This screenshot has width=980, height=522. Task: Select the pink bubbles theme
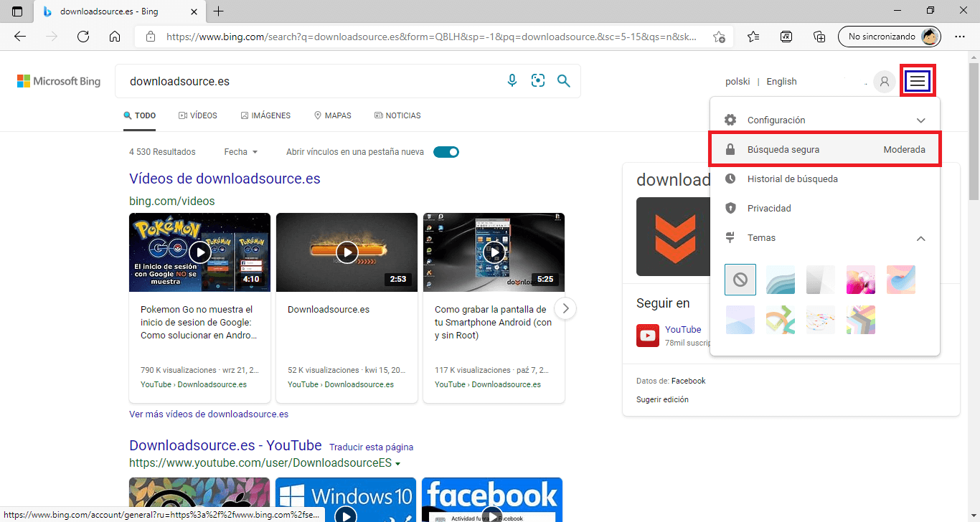pyautogui.click(x=861, y=280)
